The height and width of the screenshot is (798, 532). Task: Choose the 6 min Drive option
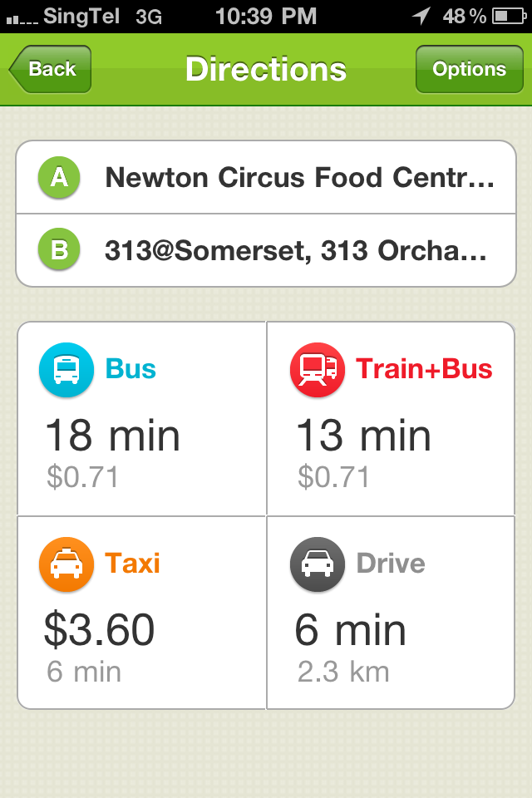391,613
